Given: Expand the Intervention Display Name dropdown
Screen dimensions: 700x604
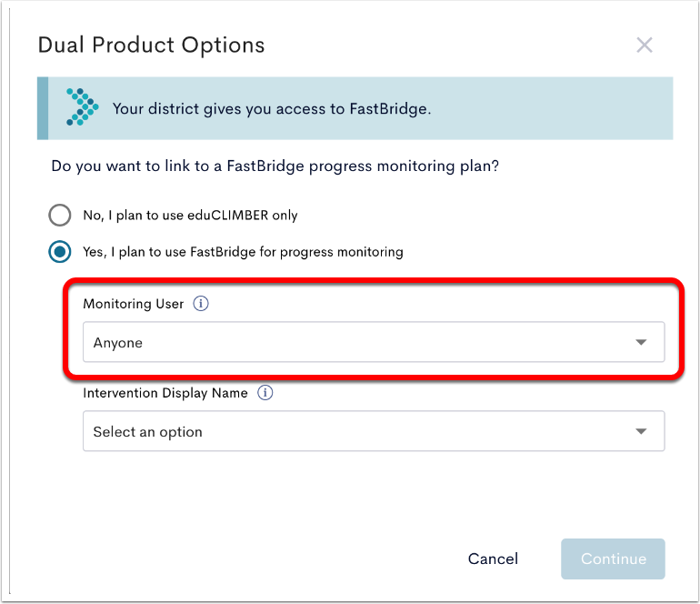Looking at the screenshot, I should pos(374,431).
